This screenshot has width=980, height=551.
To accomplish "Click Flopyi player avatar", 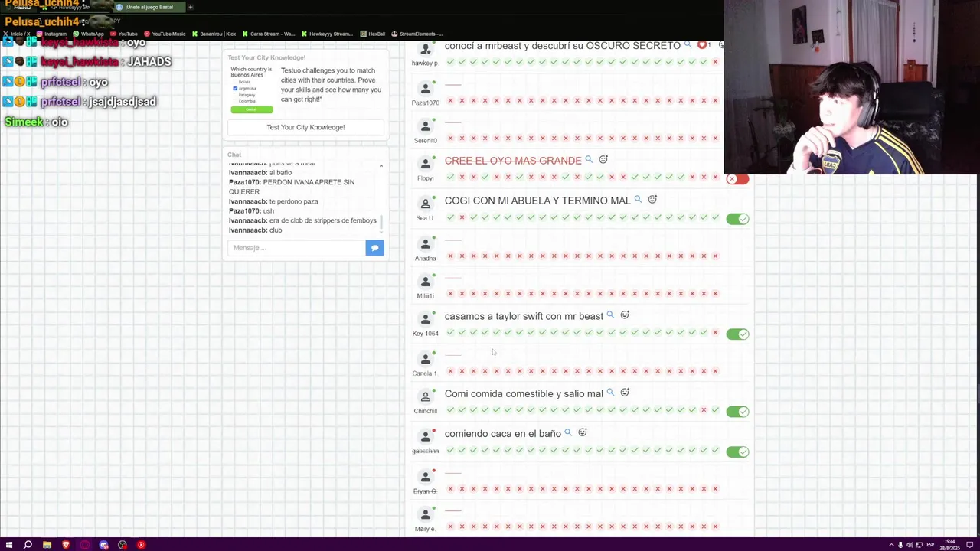I will tap(426, 164).
